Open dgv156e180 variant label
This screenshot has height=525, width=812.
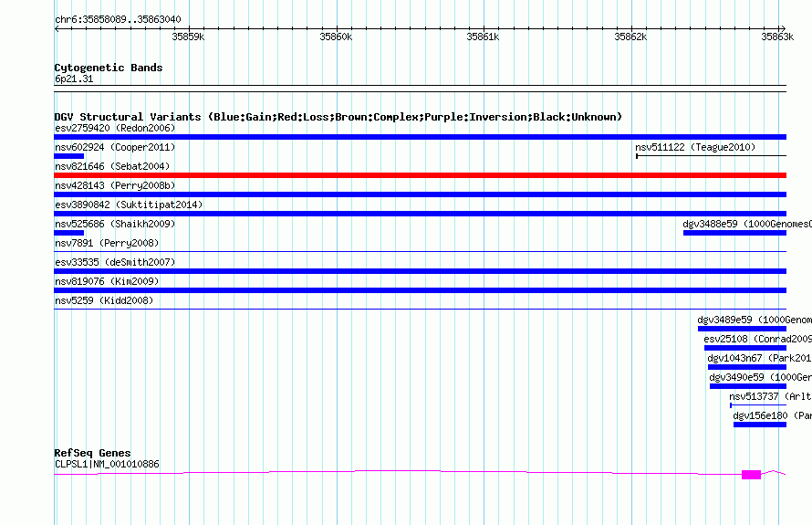pos(772,415)
